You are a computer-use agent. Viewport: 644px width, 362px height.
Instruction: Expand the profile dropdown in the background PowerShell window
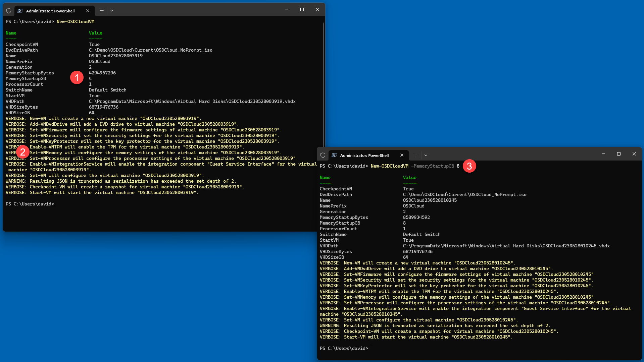[112, 11]
